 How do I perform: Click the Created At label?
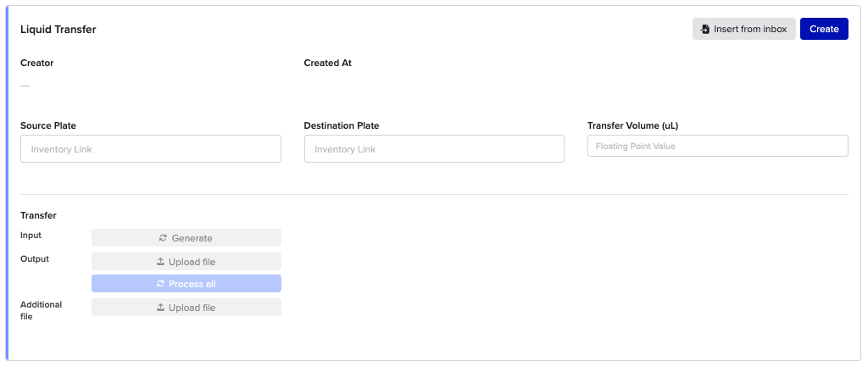point(327,63)
